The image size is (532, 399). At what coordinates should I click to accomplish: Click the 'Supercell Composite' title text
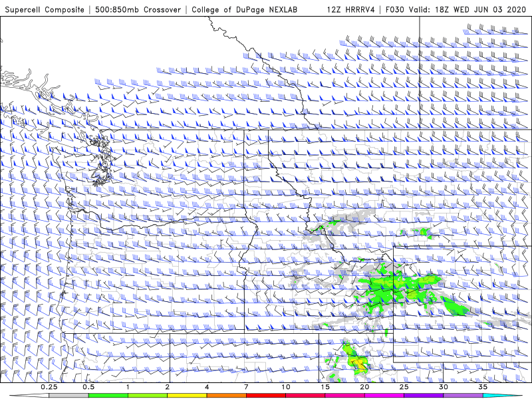click(x=45, y=9)
